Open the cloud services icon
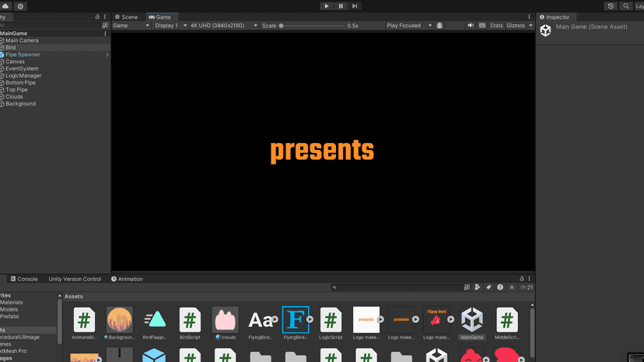This screenshot has height=362, width=644. pos(6,6)
